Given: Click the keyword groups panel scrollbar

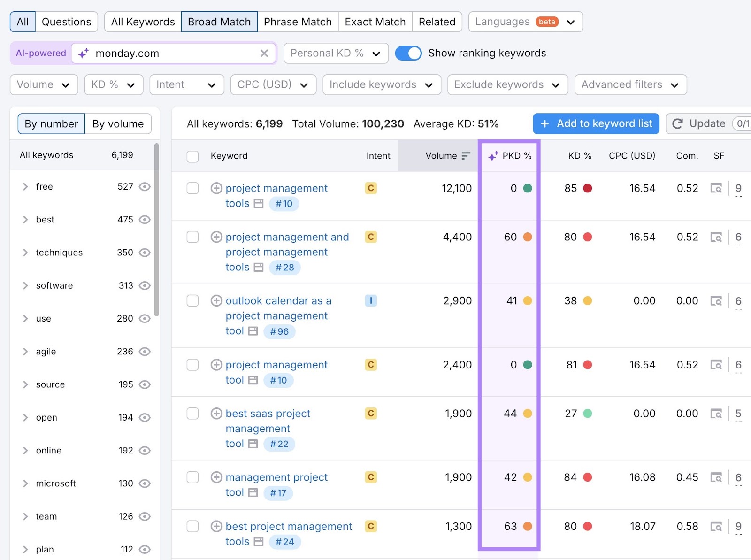Looking at the screenshot, I should [156, 230].
